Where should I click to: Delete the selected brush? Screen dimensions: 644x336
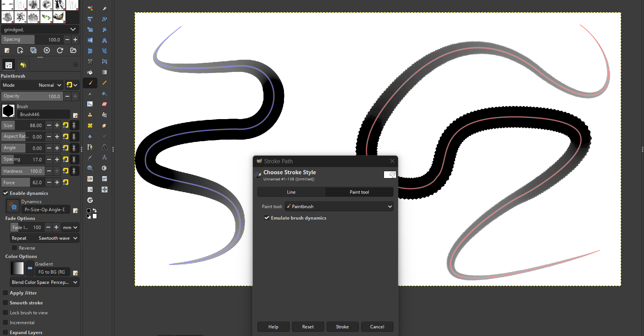[47, 50]
